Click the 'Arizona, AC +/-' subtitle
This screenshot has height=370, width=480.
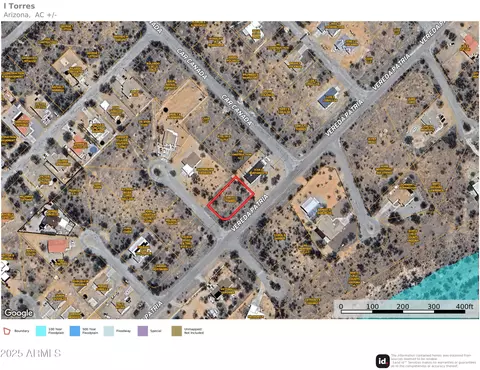[x=30, y=15]
